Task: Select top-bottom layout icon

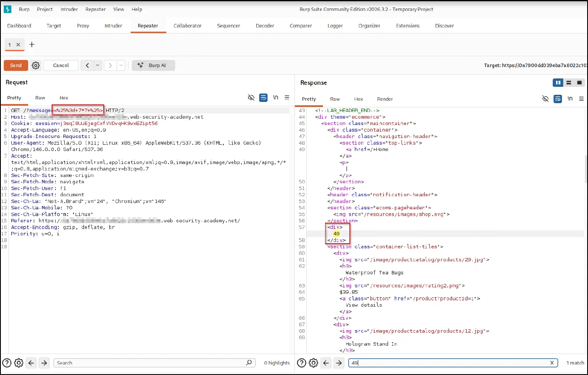Action: (x=569, y=83)
